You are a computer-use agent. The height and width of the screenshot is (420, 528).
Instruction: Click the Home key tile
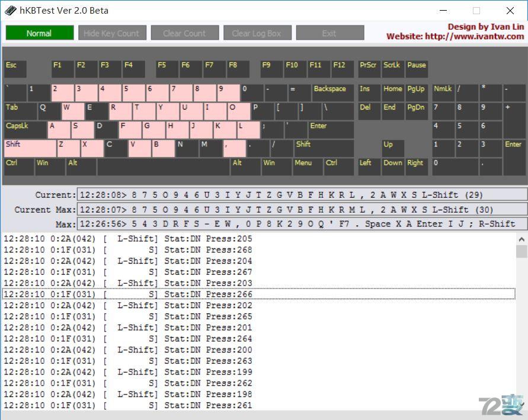pyautogui.click(x=393, y=93)
